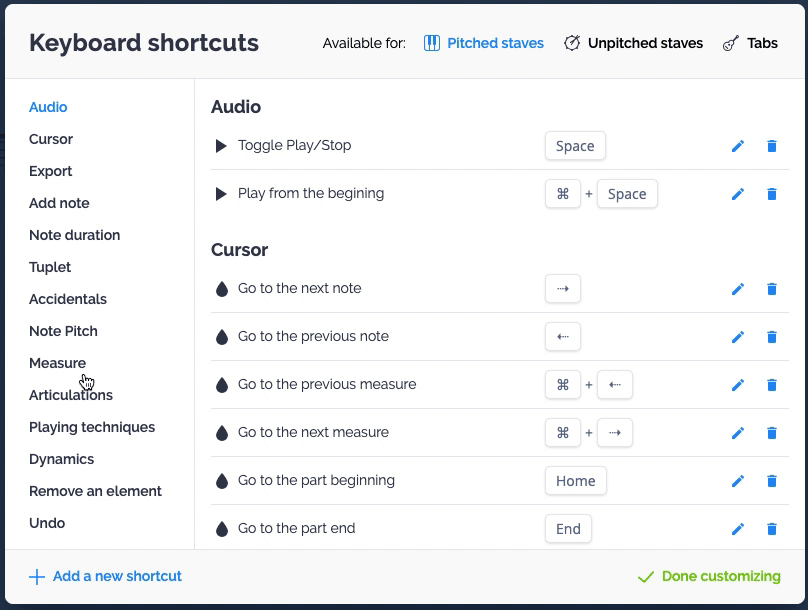The image size is (808, 610).
Task: Delete the "Go to the part end" shortcut
Action: tap(771, 529)
